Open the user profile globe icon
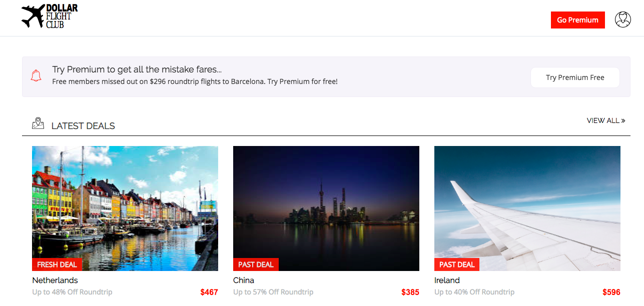Screen dimensions: 644x306 click(x=623, y=19)
